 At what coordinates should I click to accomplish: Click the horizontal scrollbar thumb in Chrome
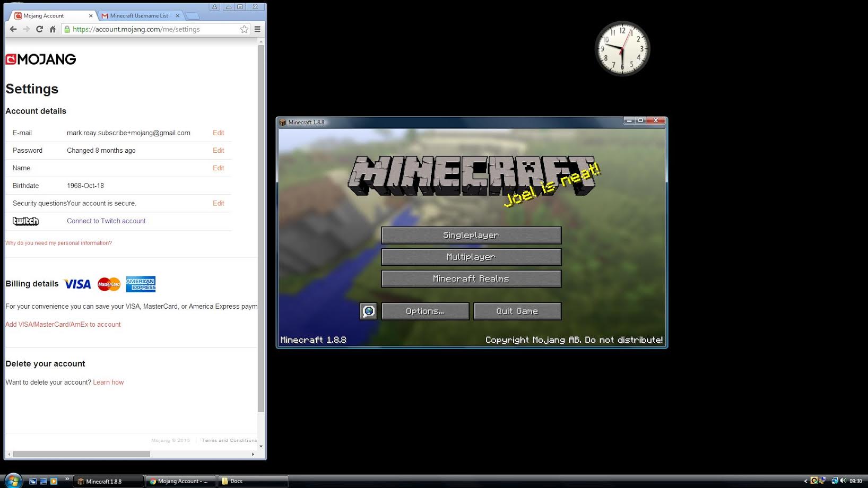81,454
